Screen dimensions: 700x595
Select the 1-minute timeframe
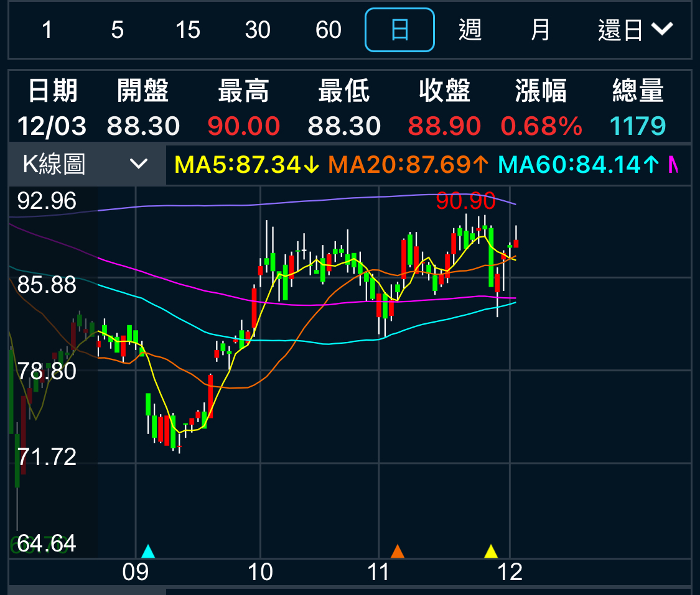tap(47, 30)
